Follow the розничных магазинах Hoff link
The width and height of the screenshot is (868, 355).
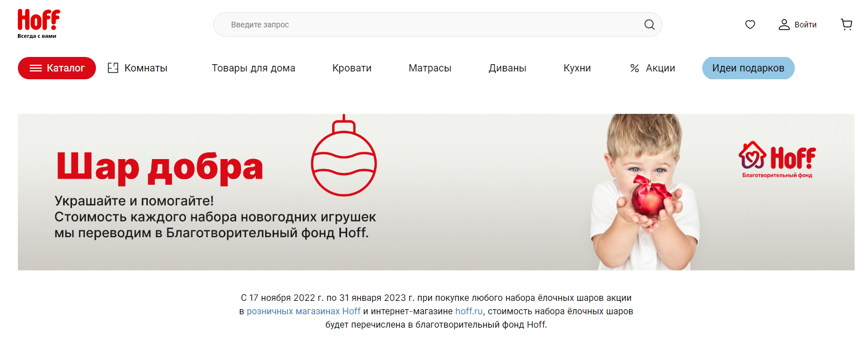coord(304,311)
